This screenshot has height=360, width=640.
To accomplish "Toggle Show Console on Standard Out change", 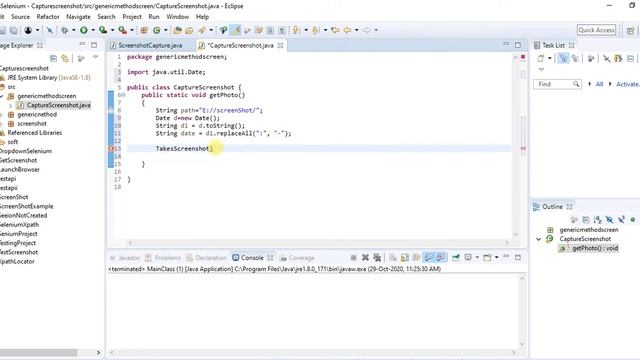I will coord(429,258).
